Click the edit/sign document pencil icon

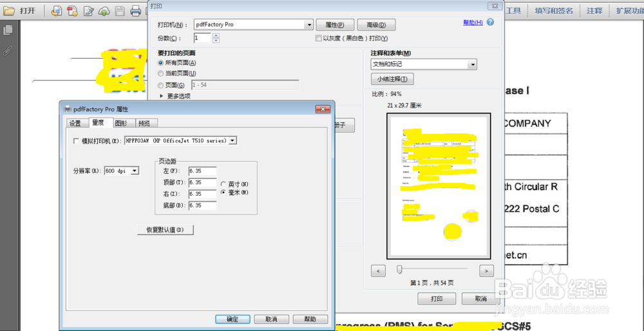pyautogui.click(x=89, y=11)
